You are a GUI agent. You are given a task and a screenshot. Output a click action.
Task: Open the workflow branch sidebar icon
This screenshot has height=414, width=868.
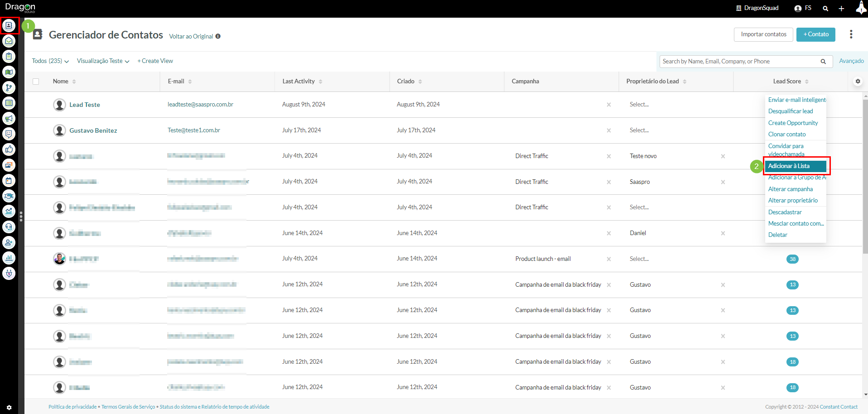coord(9,87)
